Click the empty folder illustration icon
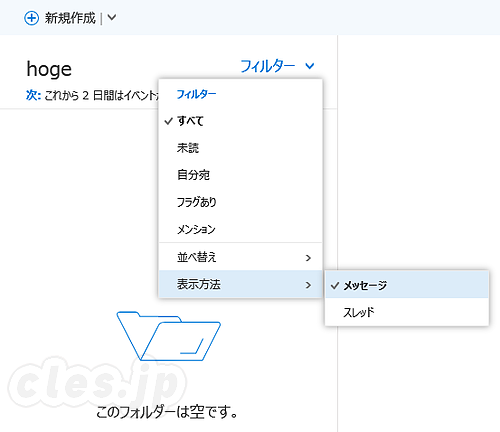 pyautogui.click(x=169, y=336)
